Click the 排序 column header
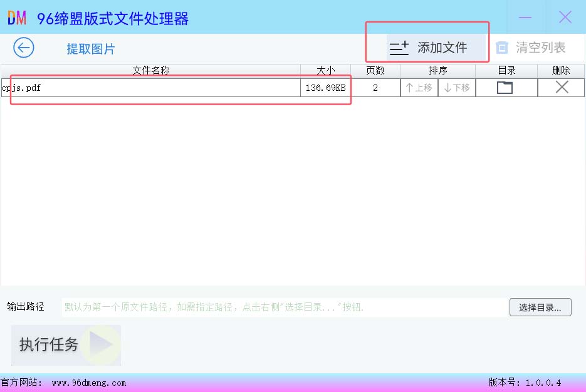Screen dimensions: 586x392 click(x=437, y=71)
